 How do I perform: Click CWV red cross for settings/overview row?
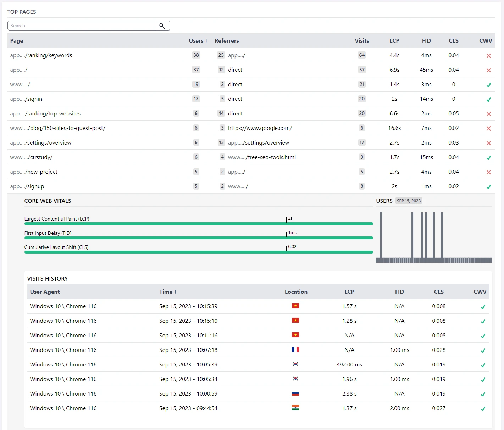tap(489, 143)
